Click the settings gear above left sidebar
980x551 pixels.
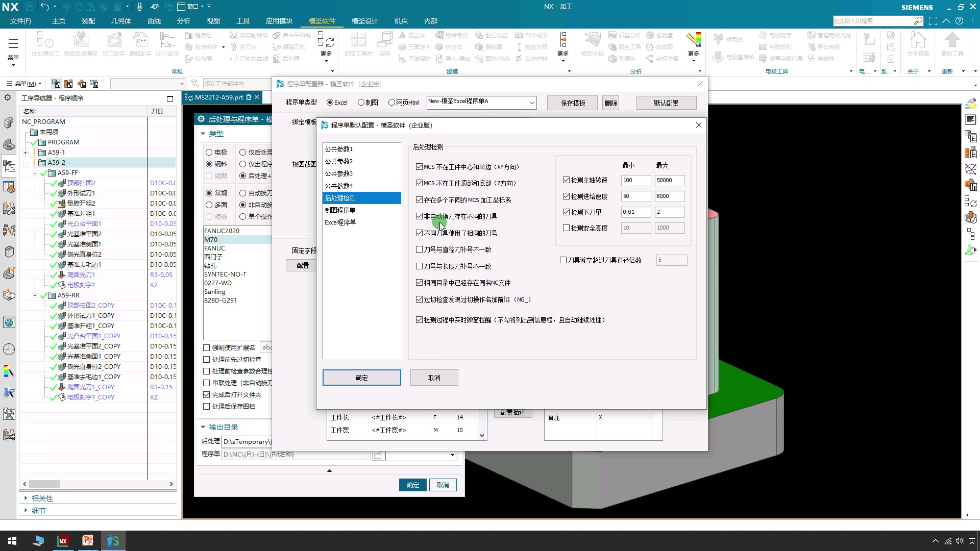click(8, 97)
